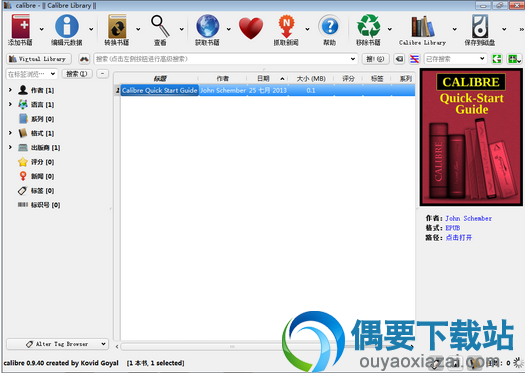Viewport: 525px width, 373px height.
Task: Open dropdown arrow next to Fetch news
Action: (307, 29)
